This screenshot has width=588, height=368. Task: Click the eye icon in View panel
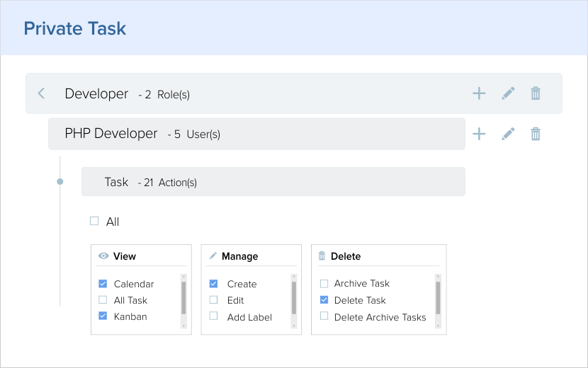[103, 256]
